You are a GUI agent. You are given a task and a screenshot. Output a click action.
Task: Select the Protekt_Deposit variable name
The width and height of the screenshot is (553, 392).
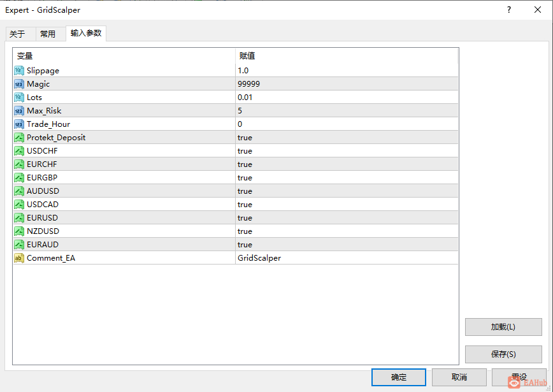pos(56,138)
